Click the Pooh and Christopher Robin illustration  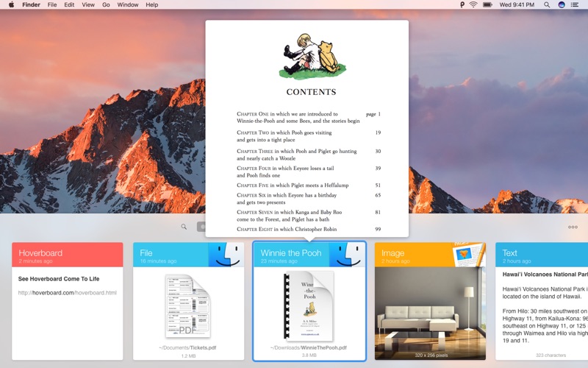pos(312,57)
